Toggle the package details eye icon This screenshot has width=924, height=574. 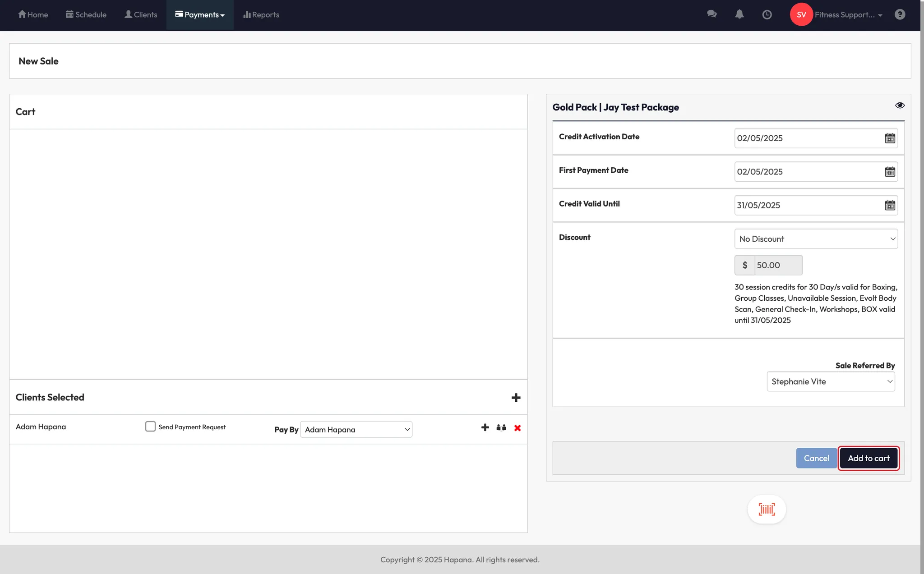(x=900, y=106)
